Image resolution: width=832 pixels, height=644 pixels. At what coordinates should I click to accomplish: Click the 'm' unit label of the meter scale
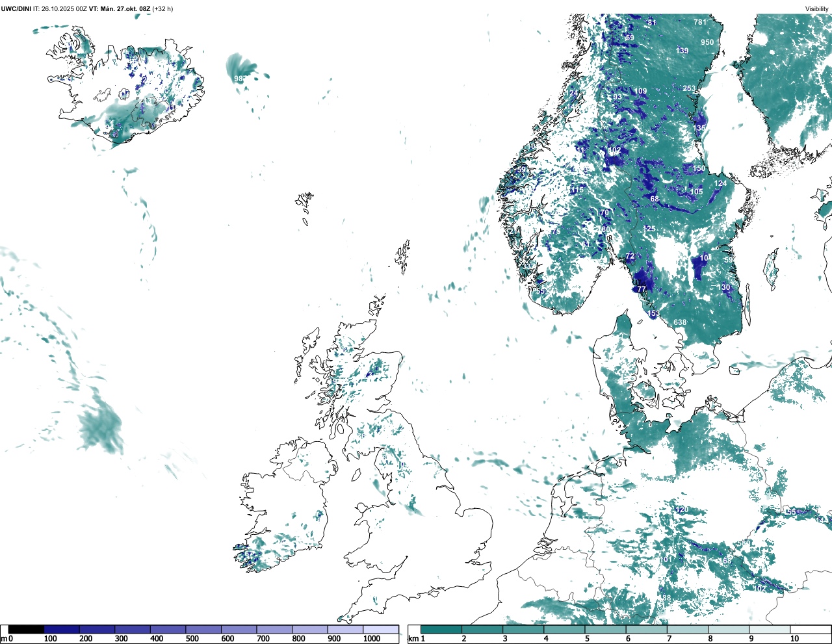[3, 639]
